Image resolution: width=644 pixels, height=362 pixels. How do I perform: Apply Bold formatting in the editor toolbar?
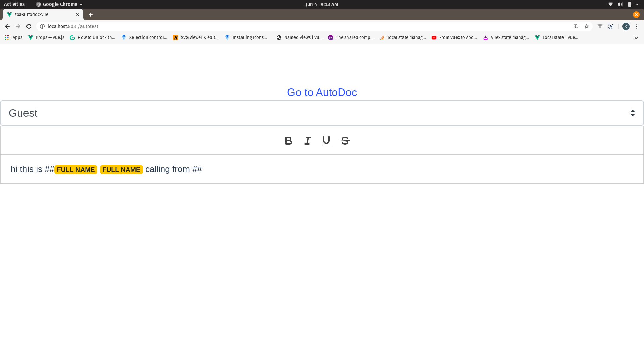point(288,141)
